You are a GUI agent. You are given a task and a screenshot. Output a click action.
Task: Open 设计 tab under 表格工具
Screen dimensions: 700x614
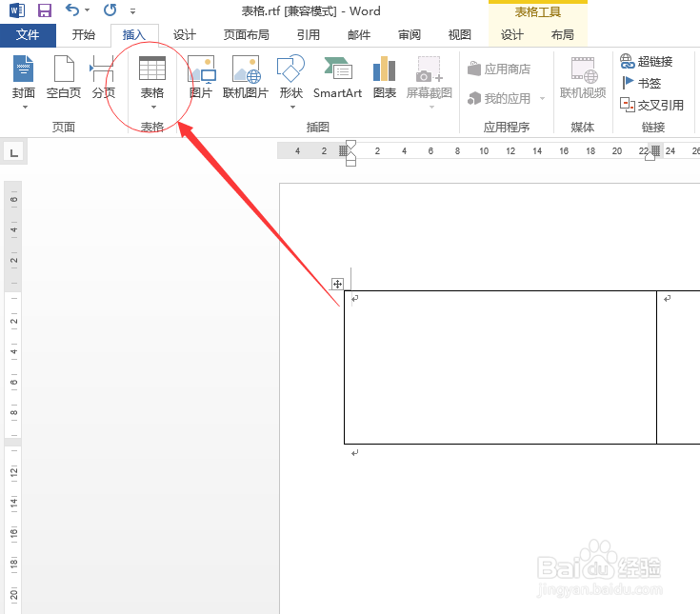511,35
